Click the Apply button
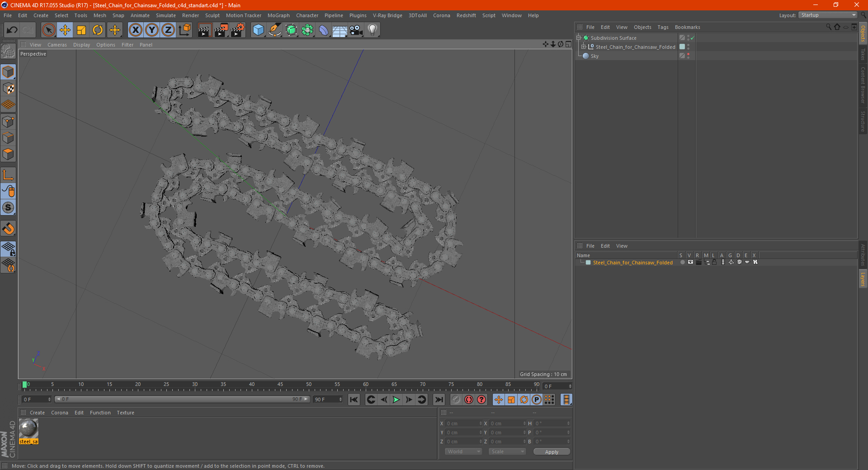Viewport: 868px width, 470px height. [x=552, y=451]
